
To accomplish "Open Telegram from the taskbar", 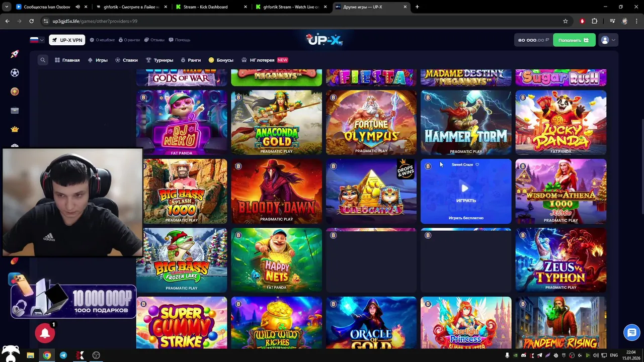I will coord(63,355).
